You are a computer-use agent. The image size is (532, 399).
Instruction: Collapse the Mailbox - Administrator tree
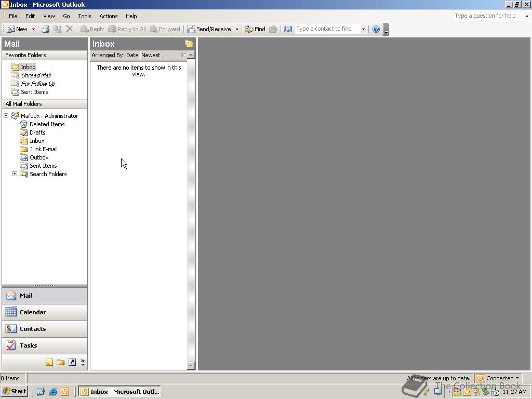6,116
